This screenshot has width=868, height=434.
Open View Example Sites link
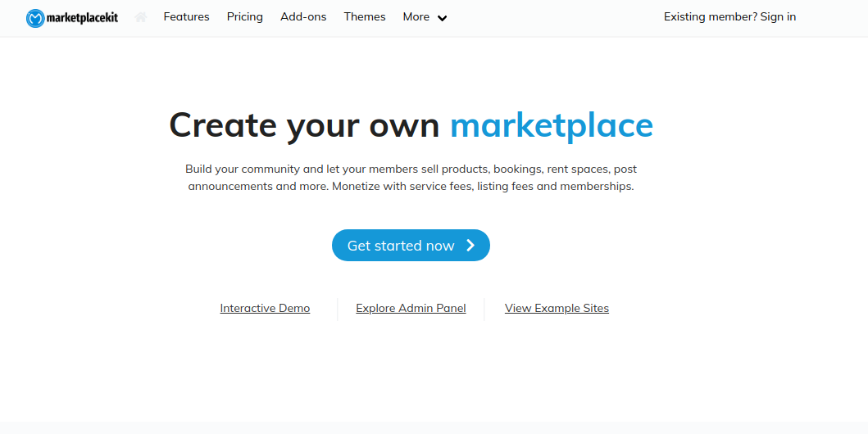pyautogui.click(x=557, y=308)
